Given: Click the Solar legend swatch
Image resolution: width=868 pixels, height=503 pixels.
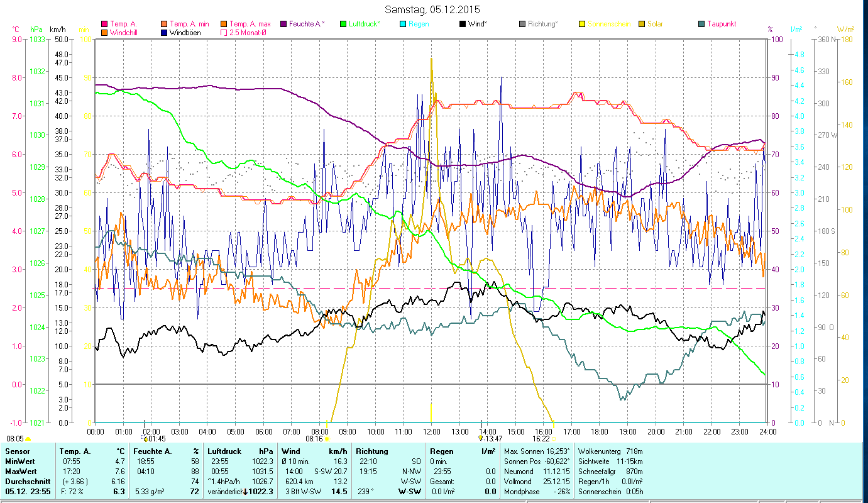Looking at the screenshot, I should click(642, 24).
